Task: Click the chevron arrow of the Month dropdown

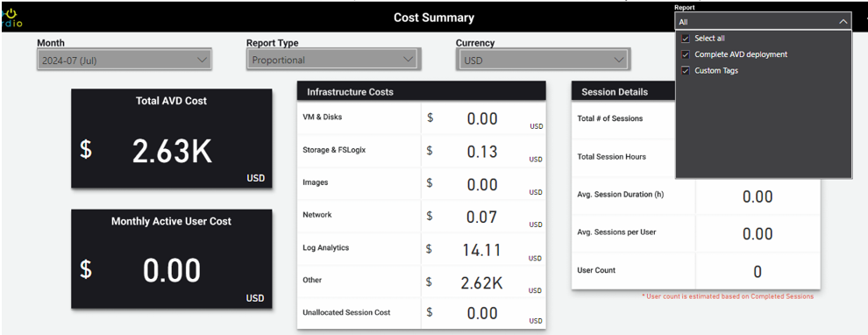Action: pos(203,60)
